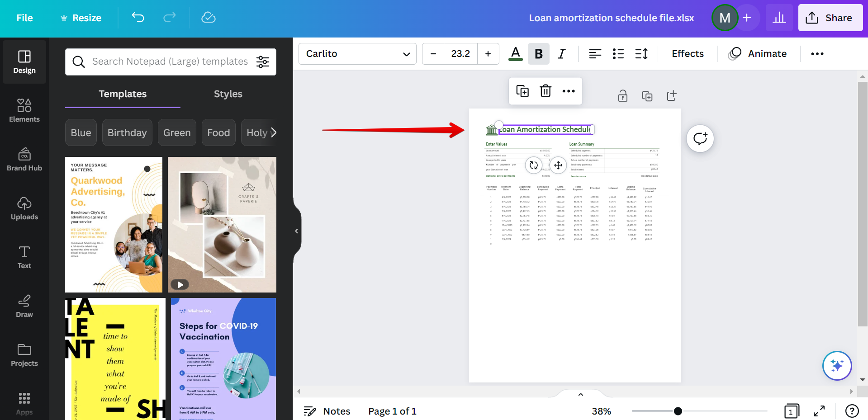Click the undo arrow icon

138,18
